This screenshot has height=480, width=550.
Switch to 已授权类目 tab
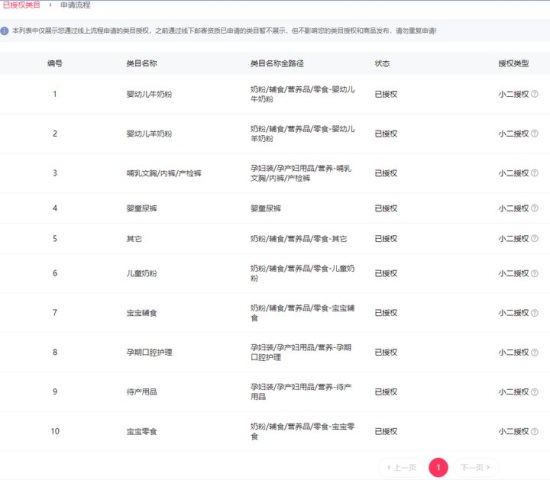pos(21,5)
